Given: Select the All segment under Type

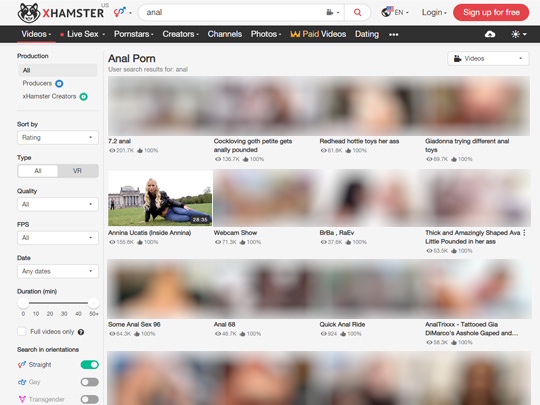Looking at the screenshot, I should tap(38, 171).
